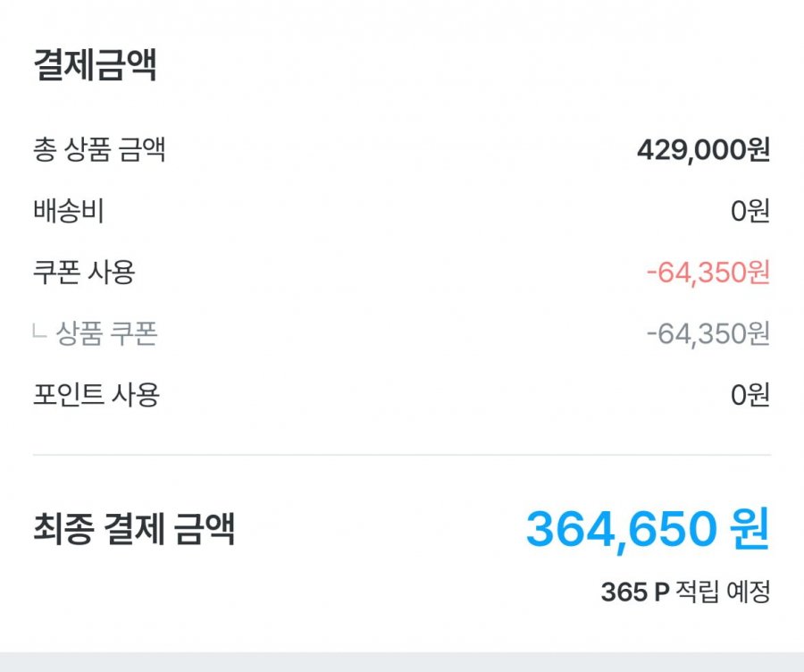Open the 쿠폰 사용 row label

(83, 273)
